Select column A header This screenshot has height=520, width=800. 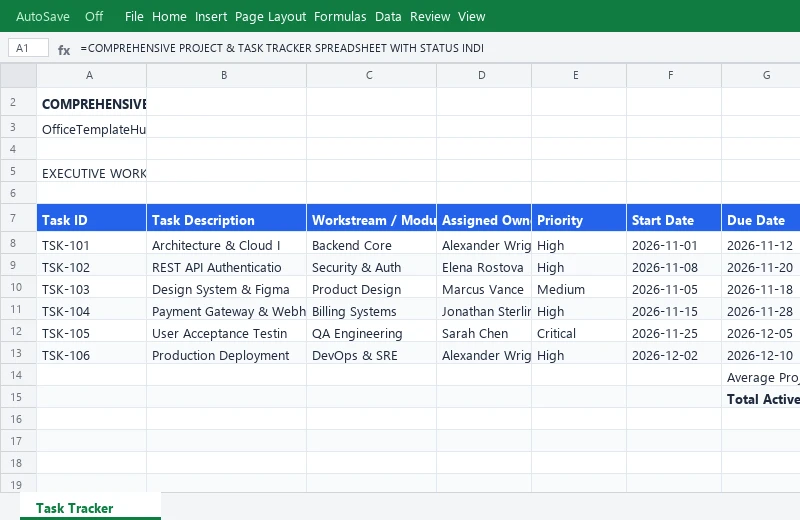[x=91, y=76]
